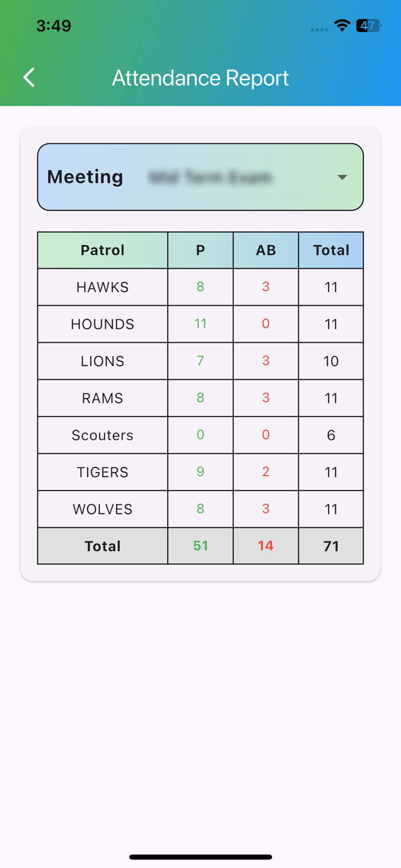Viewport: 401px width, 868px height.
Task: Click the AB column header
Action: pos(266,250)
